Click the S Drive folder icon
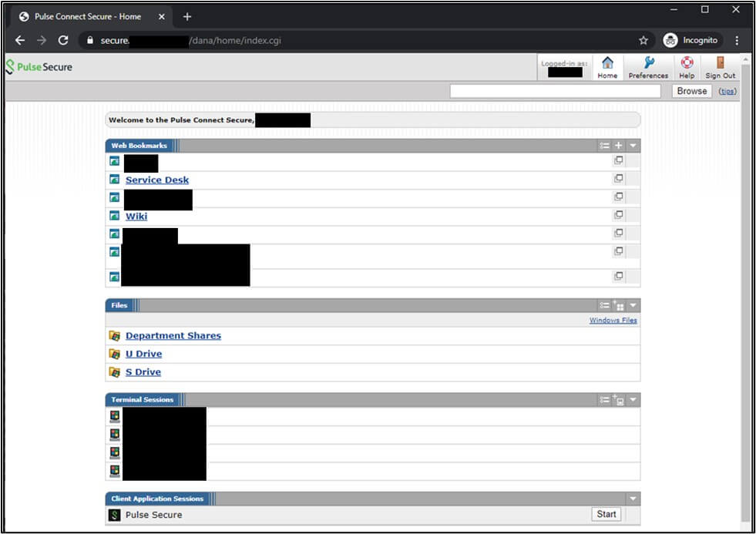 click(x=114, y=372)
